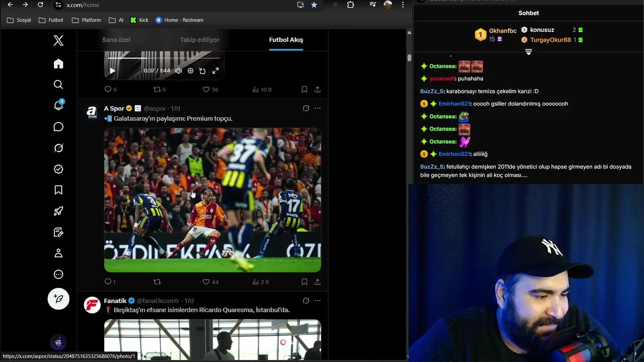Open Notifications bell with 4 badge
The image size is (644, 362).
58,106
